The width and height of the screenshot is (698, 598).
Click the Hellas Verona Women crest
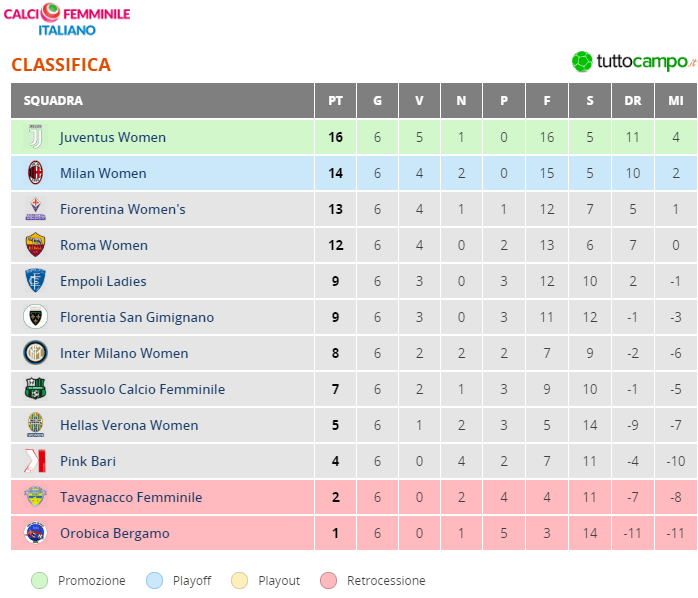[x=36, y=425]
